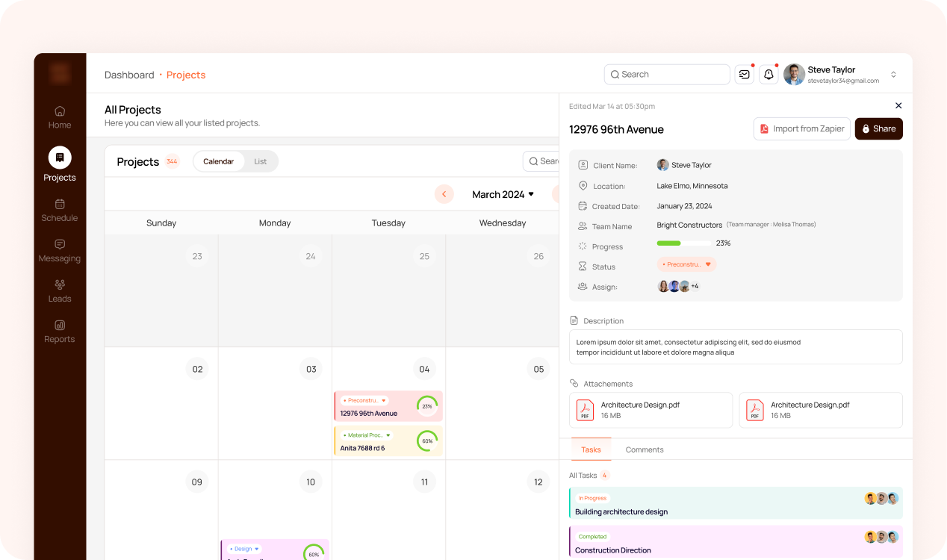Open the Home sidebar item
This screenshot has width=947, height=560.
[x=60, y=117]
